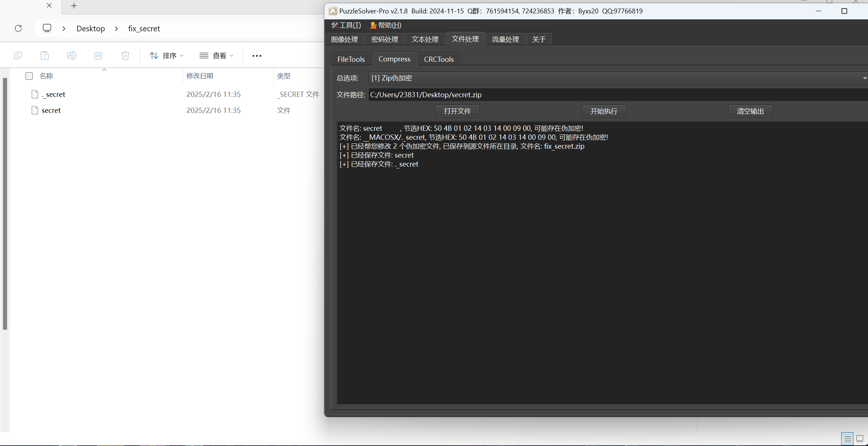Sort by the 类型 column header
The width and height of the screenshot is (868, 446).
[284, 76]
